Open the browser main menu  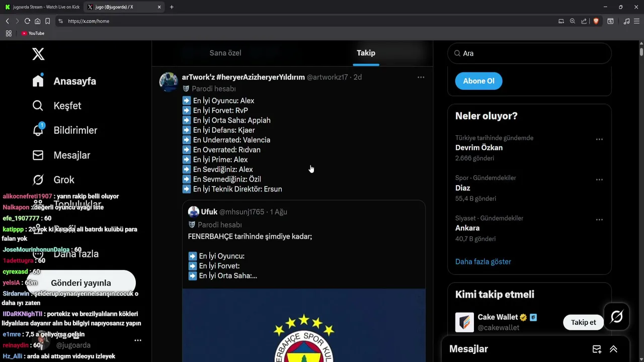pyautogui.click(x=636, y=21)
